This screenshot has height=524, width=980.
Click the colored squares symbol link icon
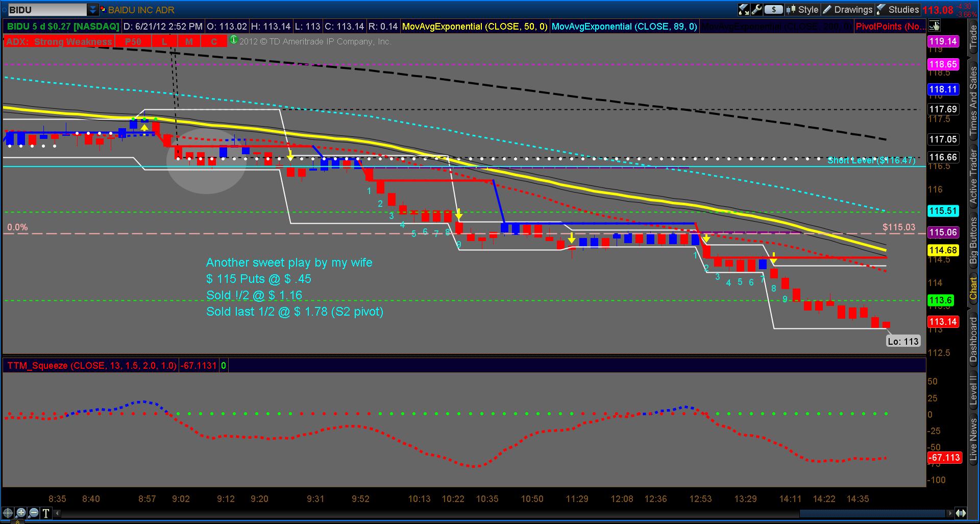point(103,9)
